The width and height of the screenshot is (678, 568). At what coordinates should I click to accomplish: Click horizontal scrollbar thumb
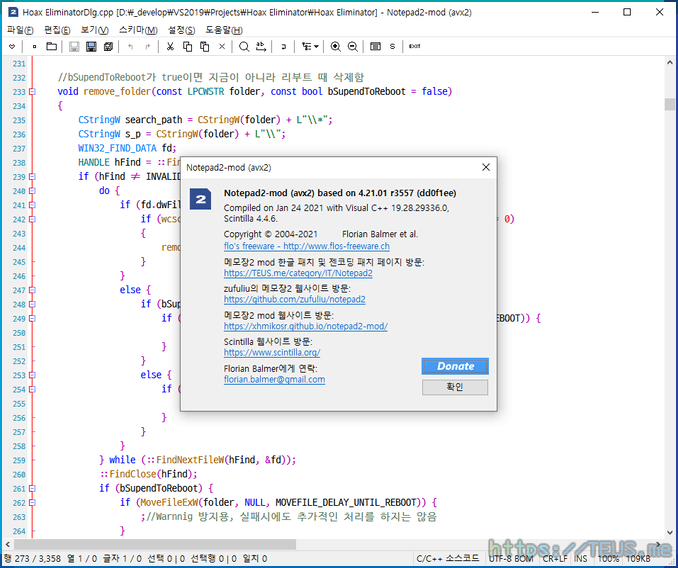tap(155, 544)
